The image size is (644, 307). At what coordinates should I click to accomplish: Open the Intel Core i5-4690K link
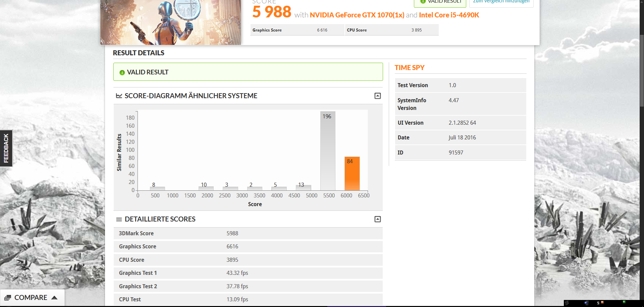[x=449, y=15]
